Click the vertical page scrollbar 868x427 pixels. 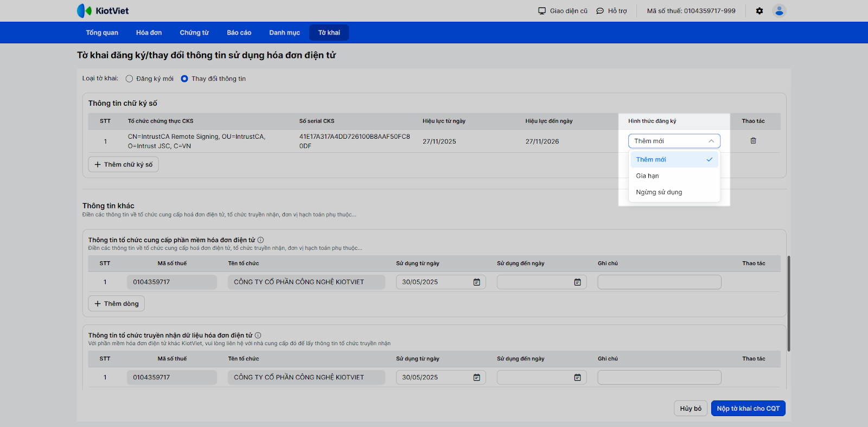[788, 303]
